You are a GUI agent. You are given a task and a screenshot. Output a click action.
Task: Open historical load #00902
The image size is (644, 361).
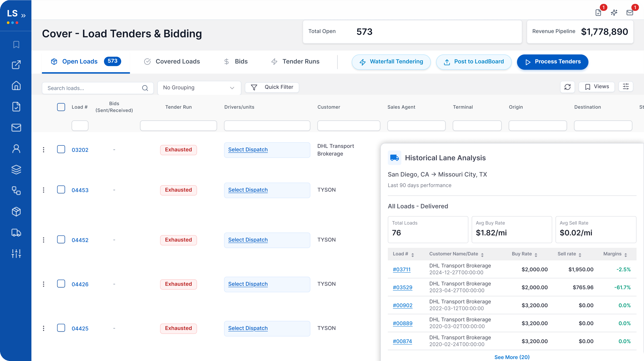(402, 305)
